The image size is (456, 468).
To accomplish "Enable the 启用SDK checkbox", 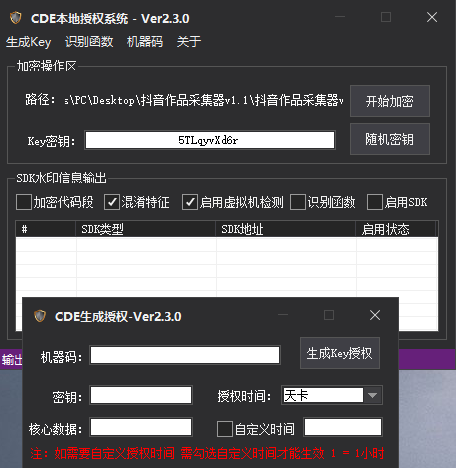I will 375,202.
